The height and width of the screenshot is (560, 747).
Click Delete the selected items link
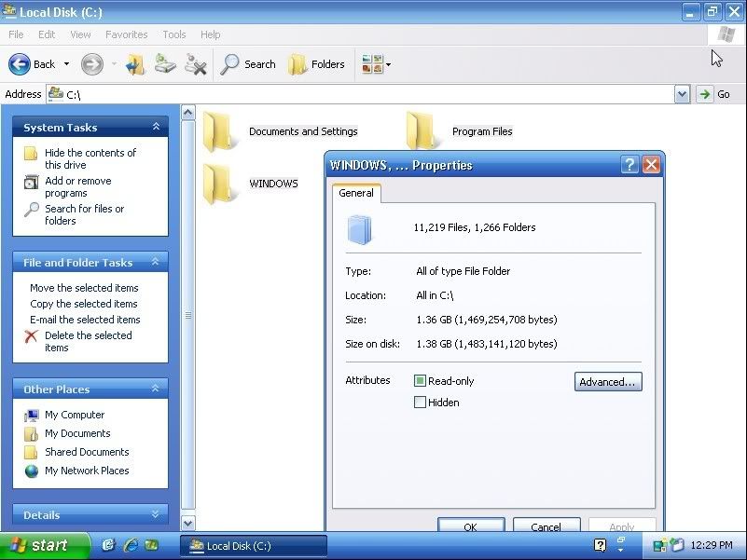88,341
